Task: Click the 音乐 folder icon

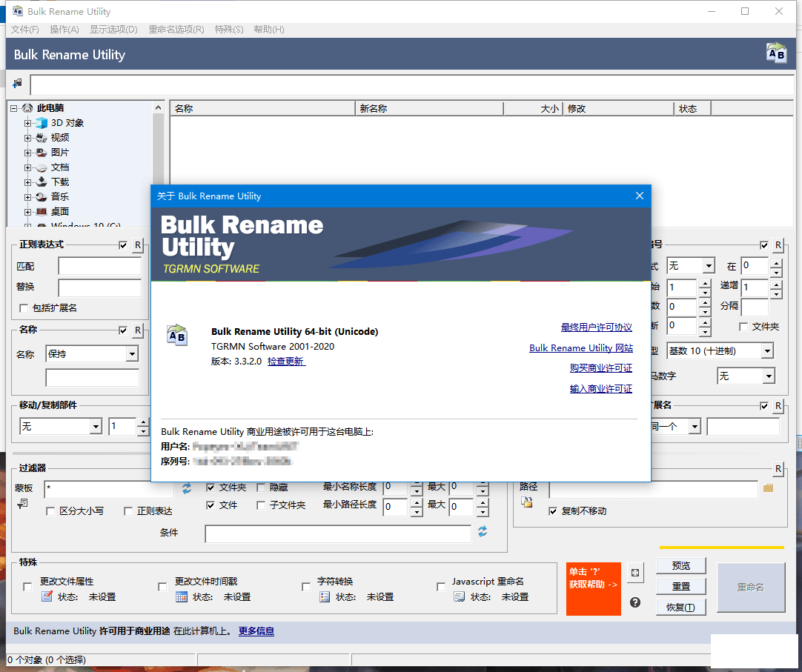Action: [42, 197]
